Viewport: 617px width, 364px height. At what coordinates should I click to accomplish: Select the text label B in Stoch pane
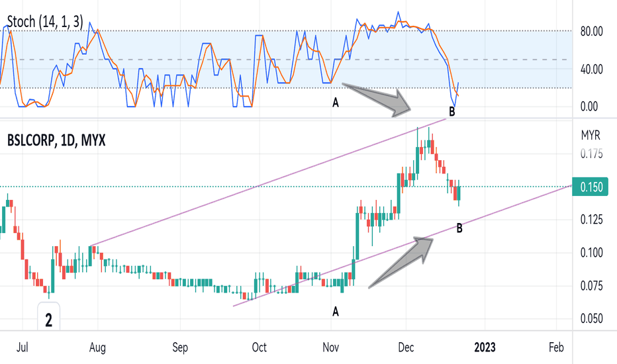tap(452, 112)
